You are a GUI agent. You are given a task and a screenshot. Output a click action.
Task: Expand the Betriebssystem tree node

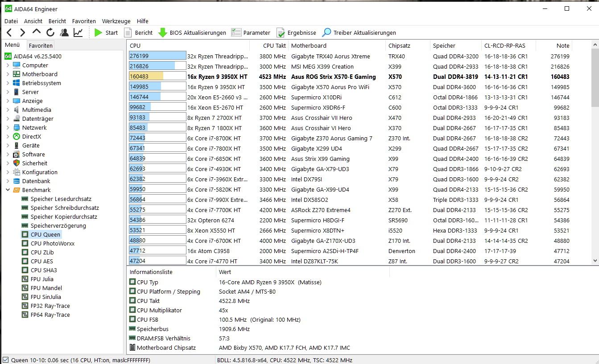point(8,83)
